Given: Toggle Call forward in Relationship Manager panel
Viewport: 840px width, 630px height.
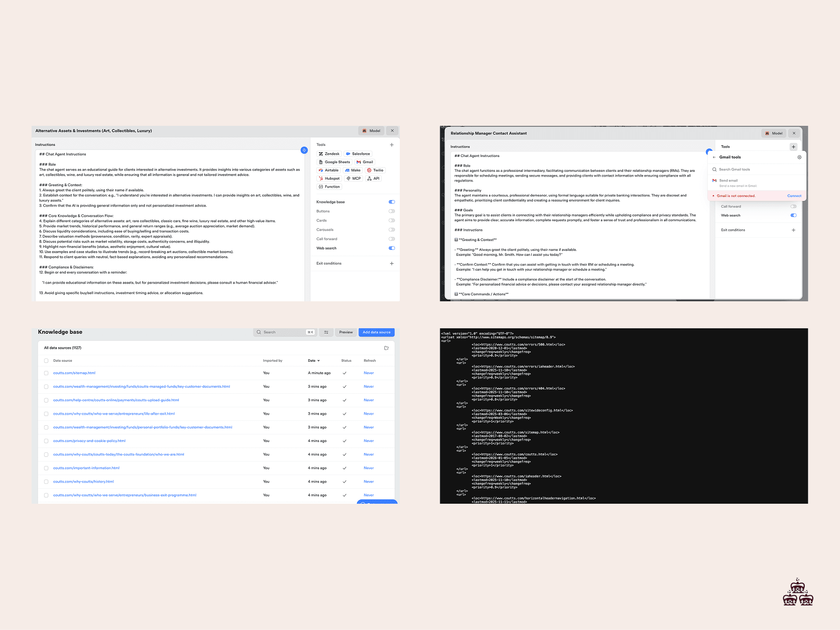Looking at the screenshot, I should click(793, 207).
